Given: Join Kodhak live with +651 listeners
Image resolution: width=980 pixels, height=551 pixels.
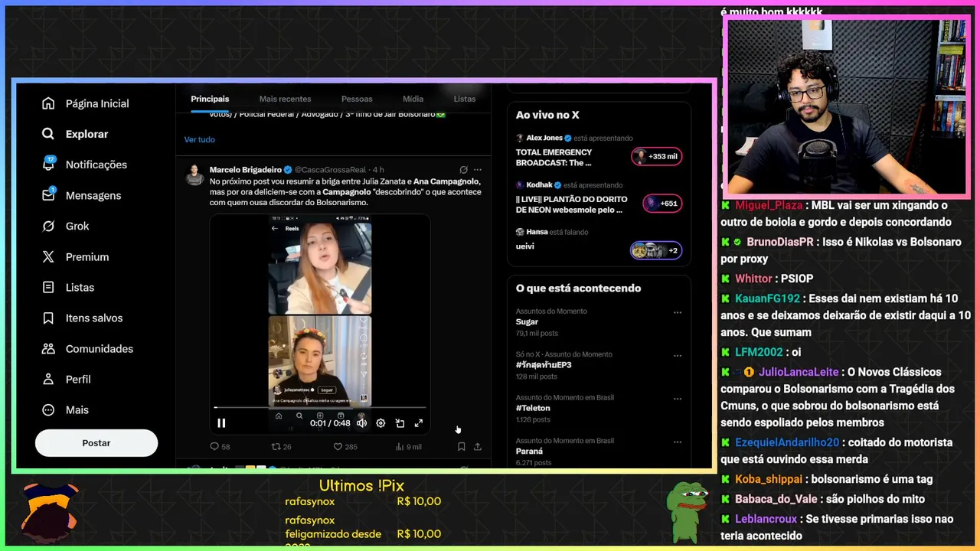Looking at the screenshot, I should tap(661, 204).
